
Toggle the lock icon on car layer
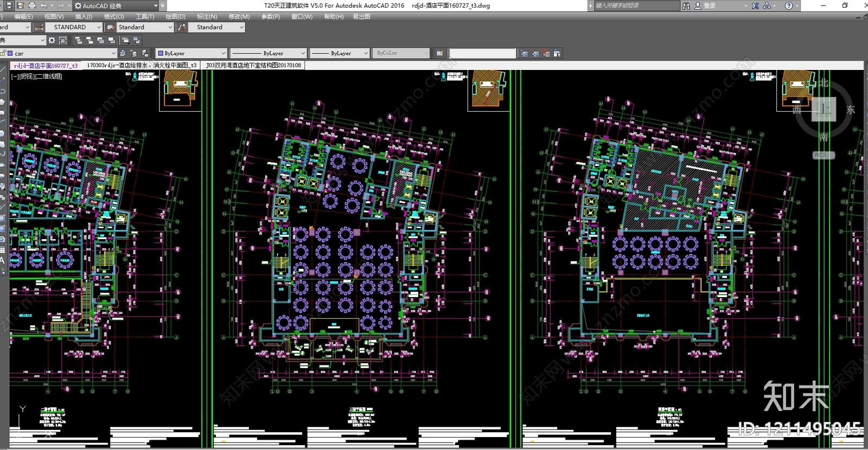4,53
